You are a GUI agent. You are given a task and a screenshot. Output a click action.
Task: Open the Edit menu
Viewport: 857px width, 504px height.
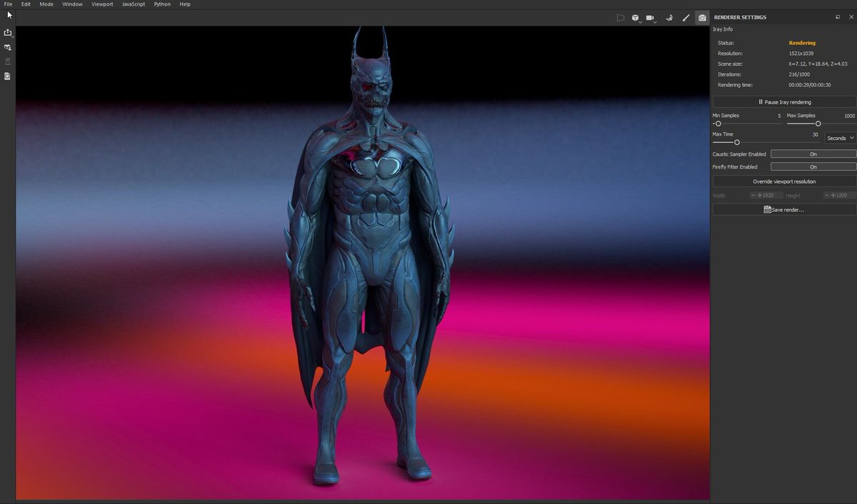(x=26, y=4)
